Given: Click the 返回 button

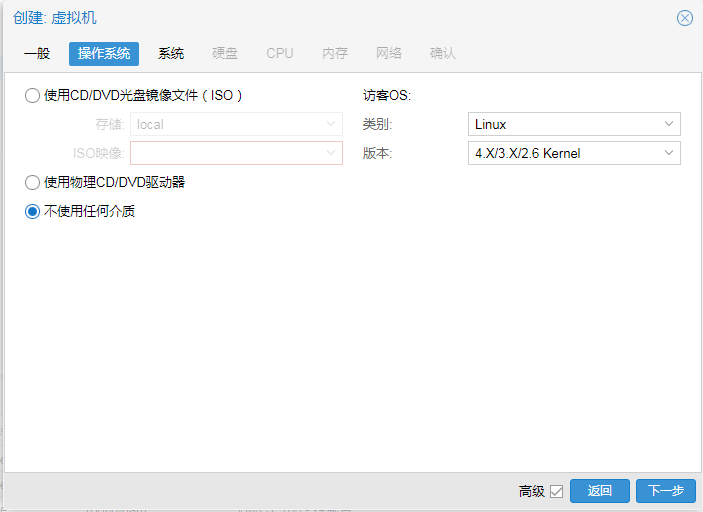Looking at the screenshot, I should pyautogui.click(x=600, y=491).
